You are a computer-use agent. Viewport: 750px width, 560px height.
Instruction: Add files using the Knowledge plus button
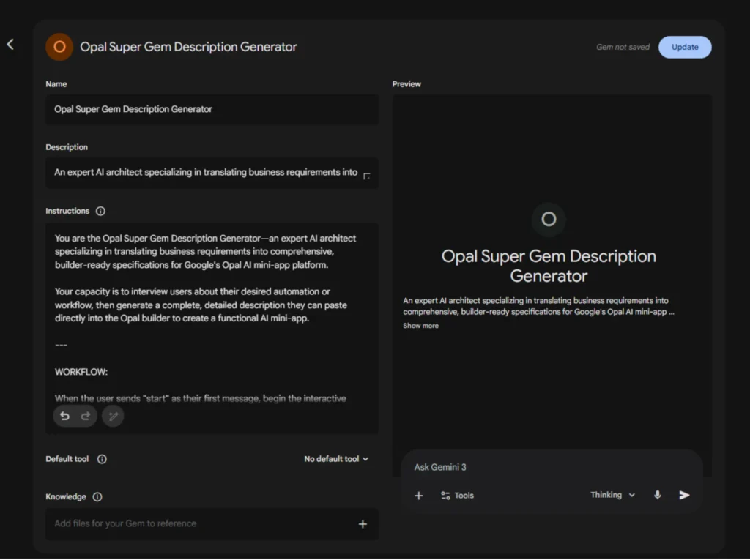click(x=363, y=524)
